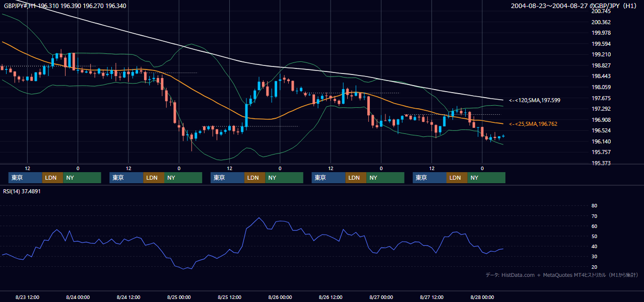Pick the RSI scale value 30
The height and width of the screenshot is (302, 644).
click(x=594, y=257)
